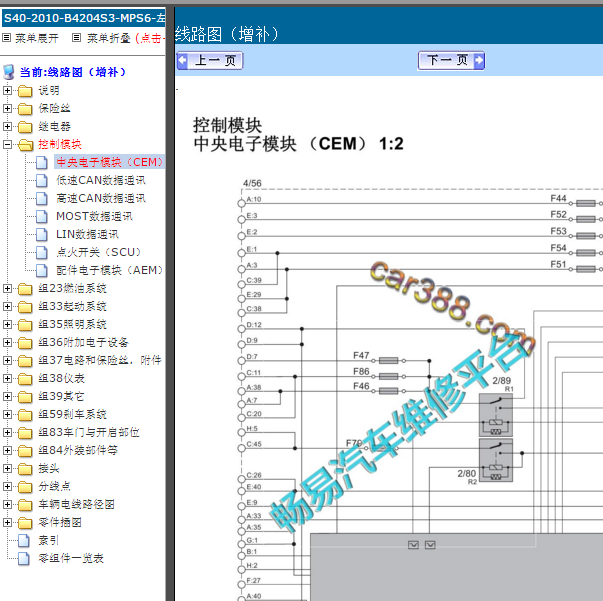Open the 索引 page
Image resolution: width=603 pixels, height=601 pixels.
pos(48,540)
